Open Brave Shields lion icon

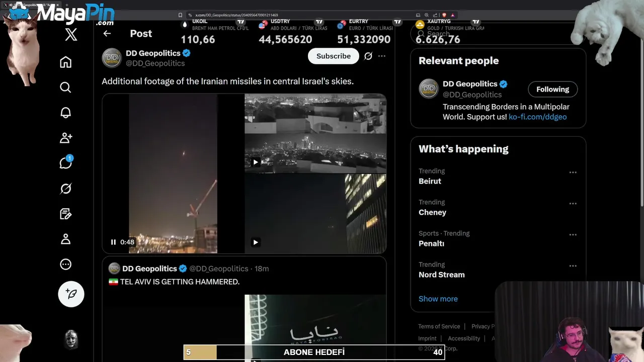coord(444,15)
